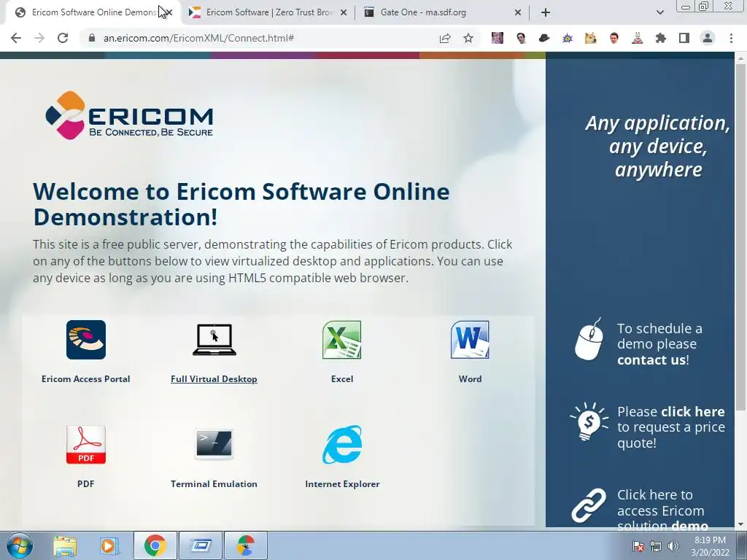Image resolution: width=747 pixels, height=560 pixels.
Task: Toggle the Chrome side panel icon
Action: (684, 38)
